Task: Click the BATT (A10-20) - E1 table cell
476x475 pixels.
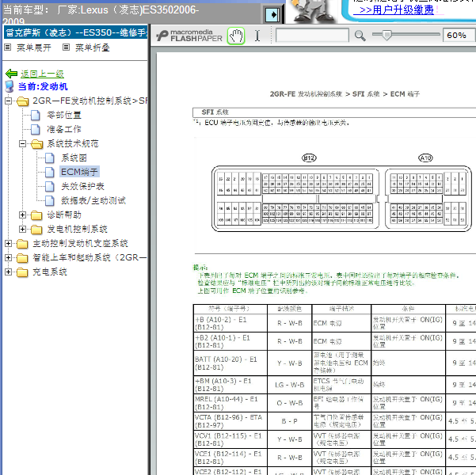Action: [230, 363]
